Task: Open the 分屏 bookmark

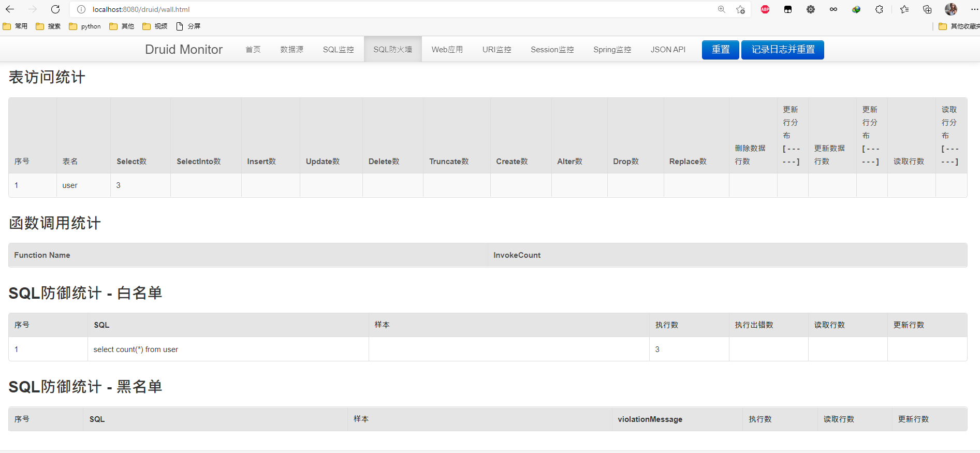Action: click(x=188, y=26)
